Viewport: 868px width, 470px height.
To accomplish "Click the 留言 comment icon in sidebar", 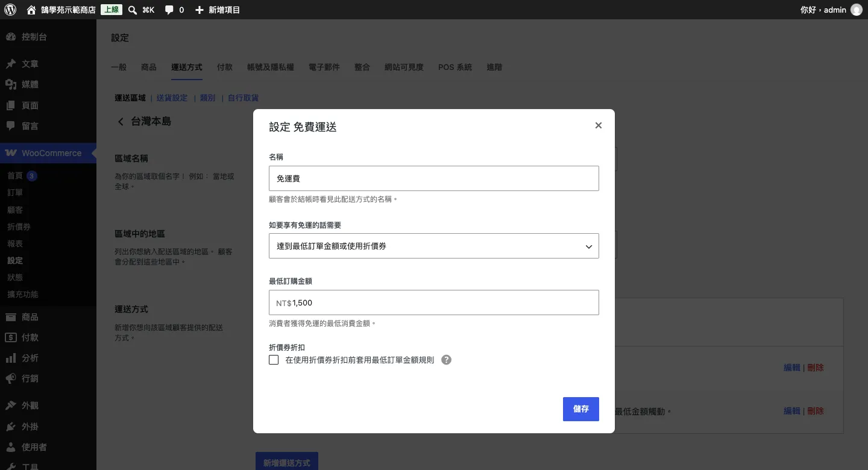I will click(11, 126).
